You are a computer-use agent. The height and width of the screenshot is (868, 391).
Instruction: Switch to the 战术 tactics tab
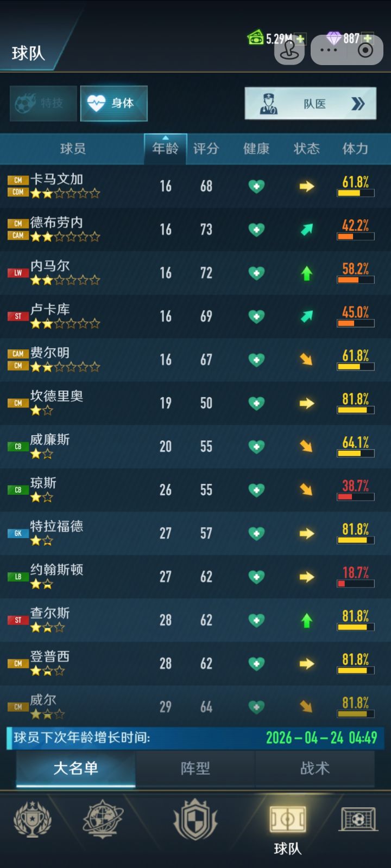tap(315, 768)
